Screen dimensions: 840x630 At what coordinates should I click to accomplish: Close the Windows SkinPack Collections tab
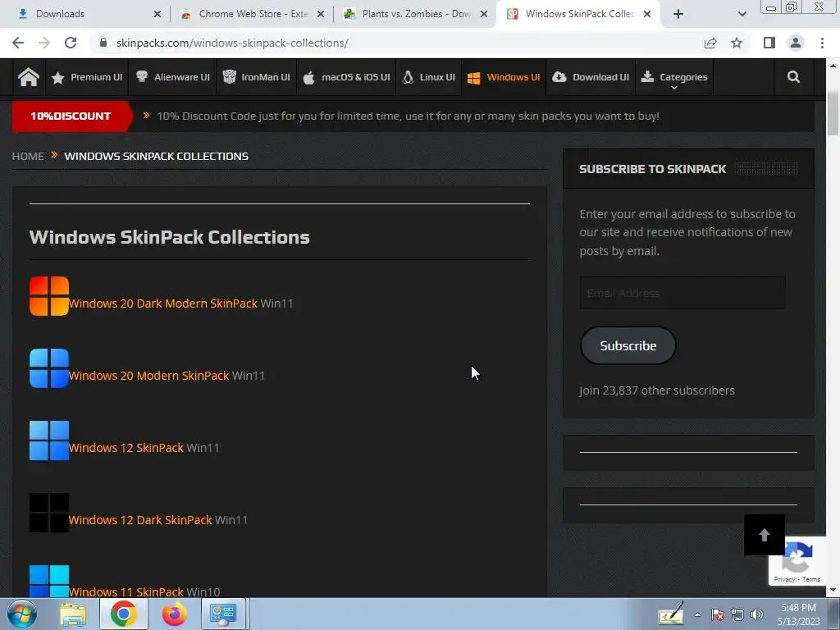pos(647,14)
